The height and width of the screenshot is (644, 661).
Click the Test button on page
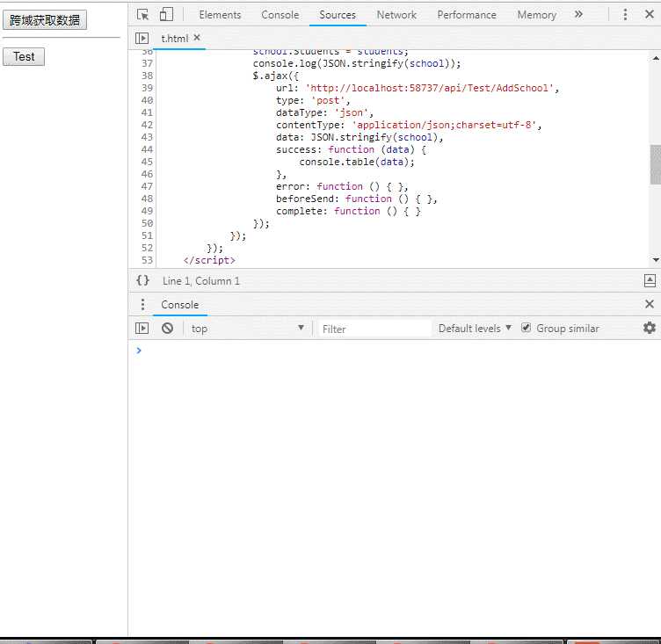pos(24,57)
